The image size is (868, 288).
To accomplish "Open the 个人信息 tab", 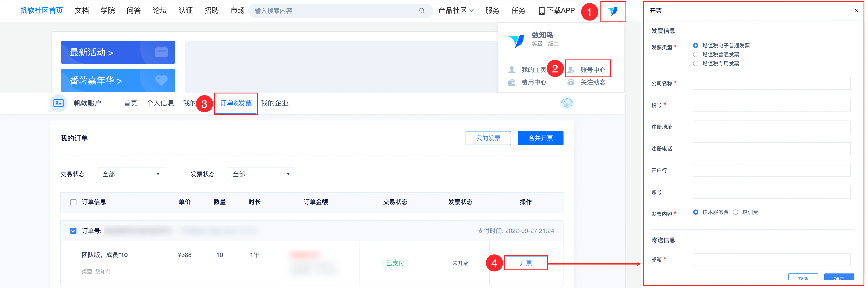I will (x=160, y=103).
